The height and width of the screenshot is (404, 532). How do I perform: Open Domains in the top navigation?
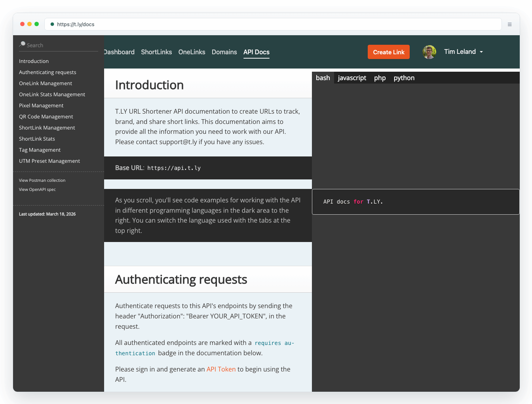pos(224,52)
